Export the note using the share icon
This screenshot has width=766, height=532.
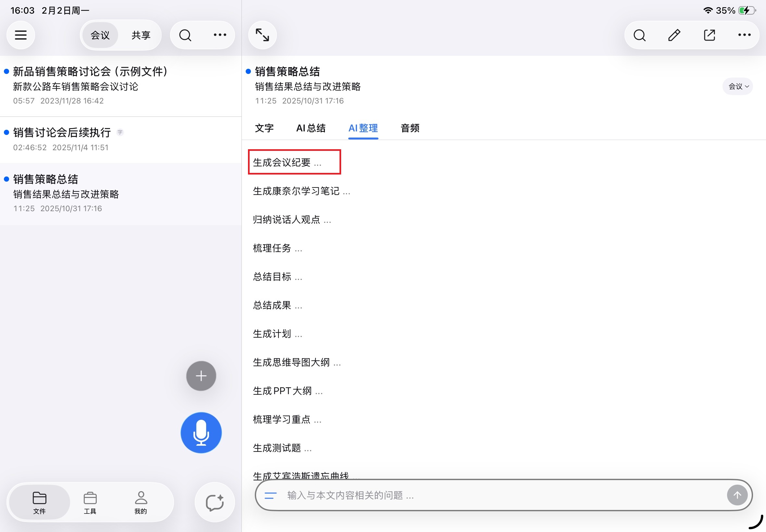[709, 35]
